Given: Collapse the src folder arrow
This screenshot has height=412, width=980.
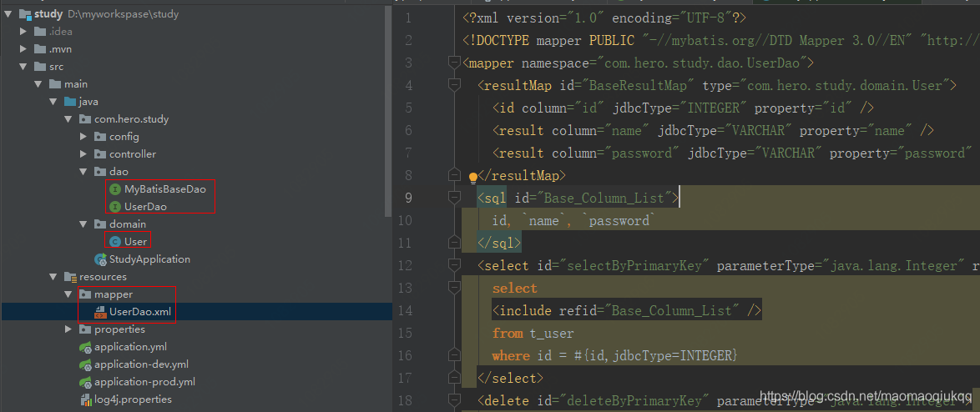Looking at the screenshot, I should pos(23,66).
